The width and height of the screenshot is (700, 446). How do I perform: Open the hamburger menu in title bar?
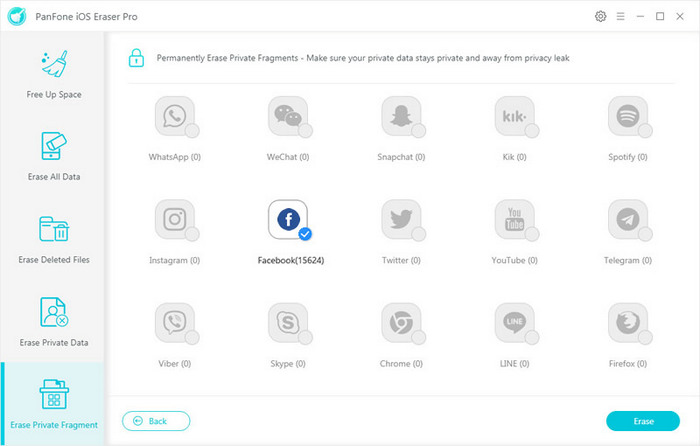click(621, 17)
